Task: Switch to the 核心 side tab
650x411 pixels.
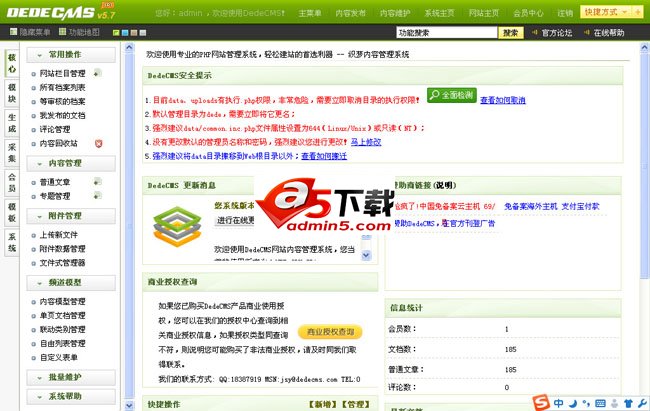Action: 12,63
